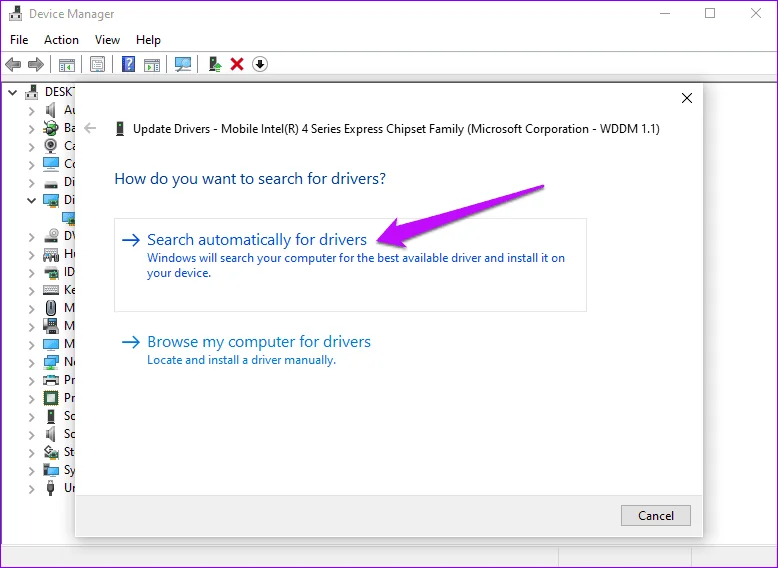Select the storage controller icon in 'St' row
The image size is (778, 568).
[51, 452]
